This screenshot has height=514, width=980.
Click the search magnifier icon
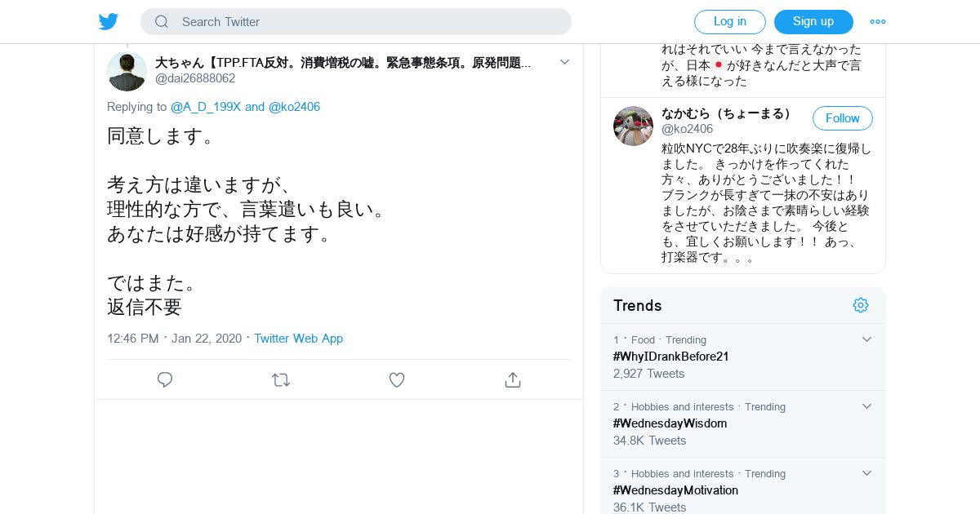(162, 22)
